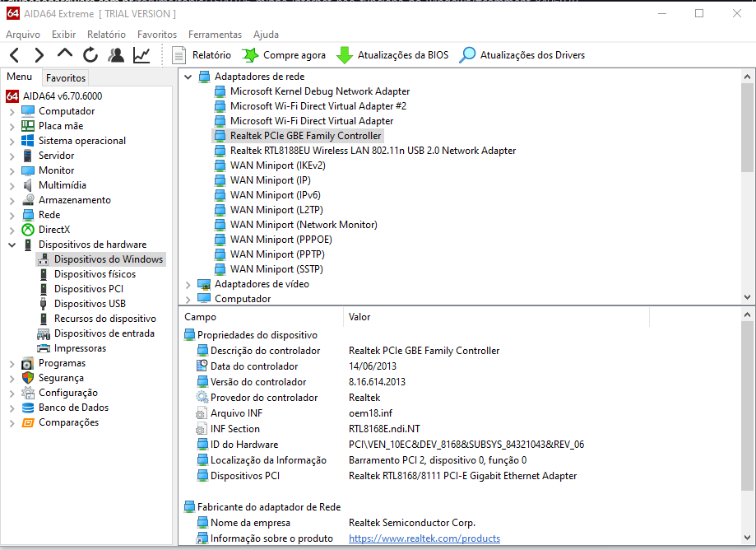The height and width of the screenshot is (550, 756).
Task: Open the Ajuda menu
Action: (x=267, y=35)
